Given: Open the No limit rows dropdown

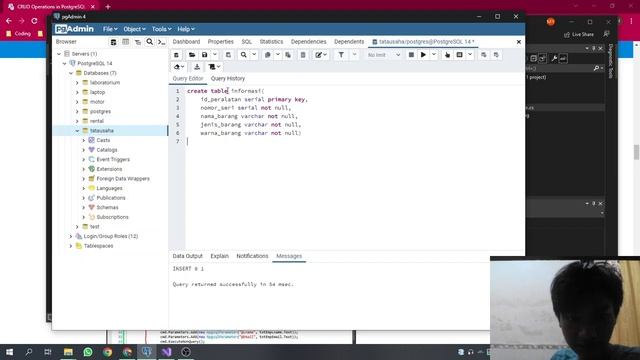Looking at the screenshot, I should pyautogui.click(x=383, y=55).
